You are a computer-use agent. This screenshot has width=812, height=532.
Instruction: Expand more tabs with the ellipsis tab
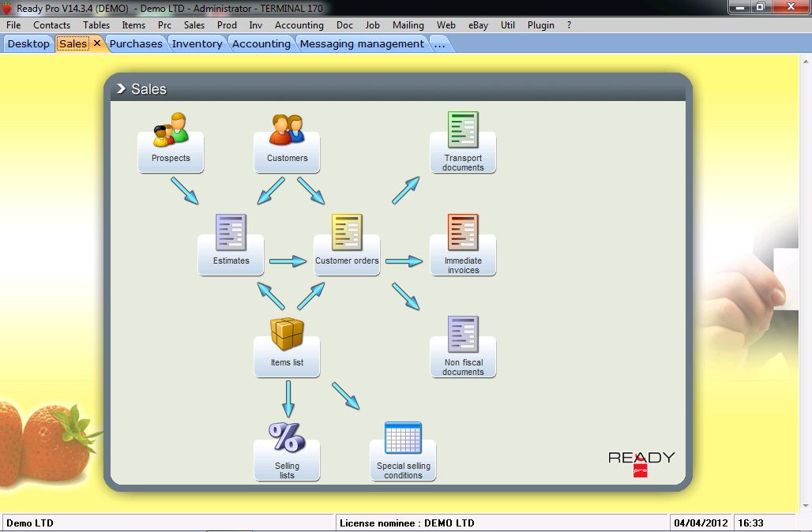pyautogui.click(x=440, y=44)
